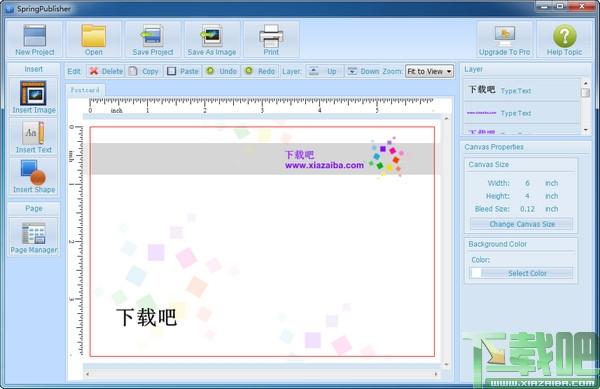Click canvas horizontal scrollbar right arrow
This screenshot has height=389, width=600.
click(x=436, y=374)
